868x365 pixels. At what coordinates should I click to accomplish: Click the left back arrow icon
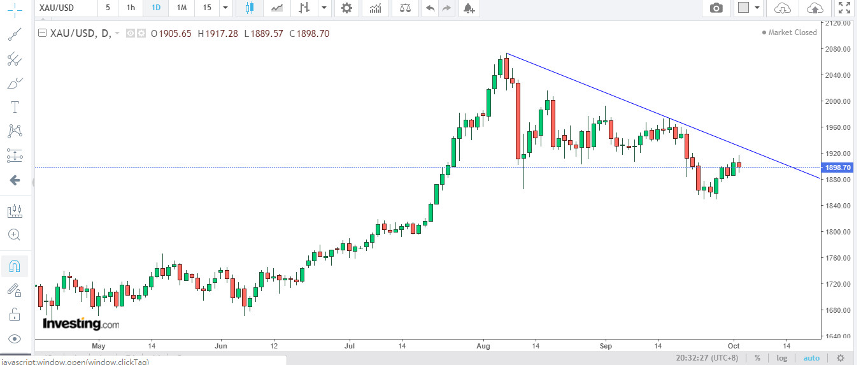(14, 180)
